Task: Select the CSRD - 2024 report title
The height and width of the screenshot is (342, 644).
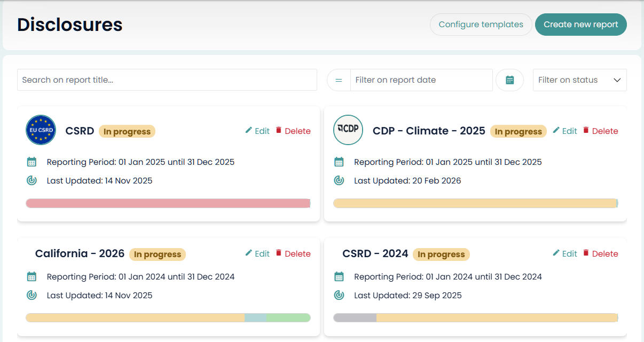Action: tap(375, 253)
